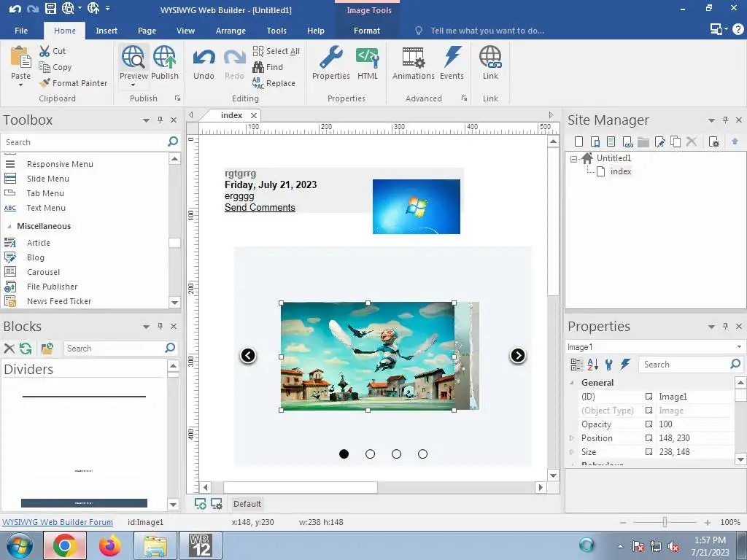Viewport: 747px width, 560px height.
Task: Click the Undo arrow in the ribbon
Action: (x=204, y=58)
